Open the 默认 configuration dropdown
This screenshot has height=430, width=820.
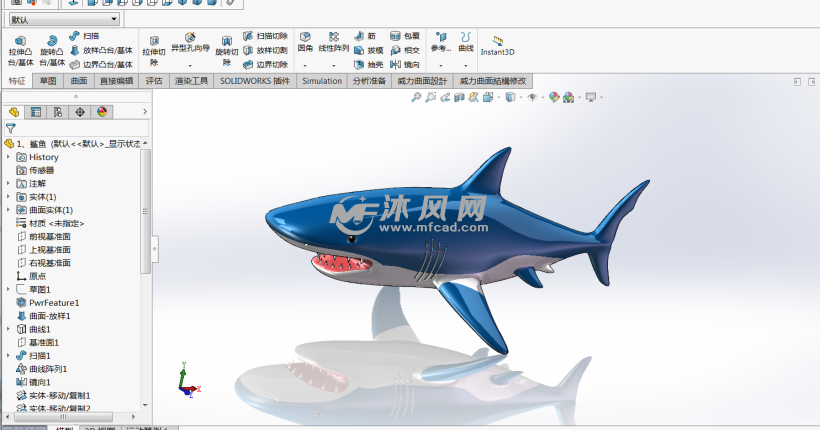[64, 19]
